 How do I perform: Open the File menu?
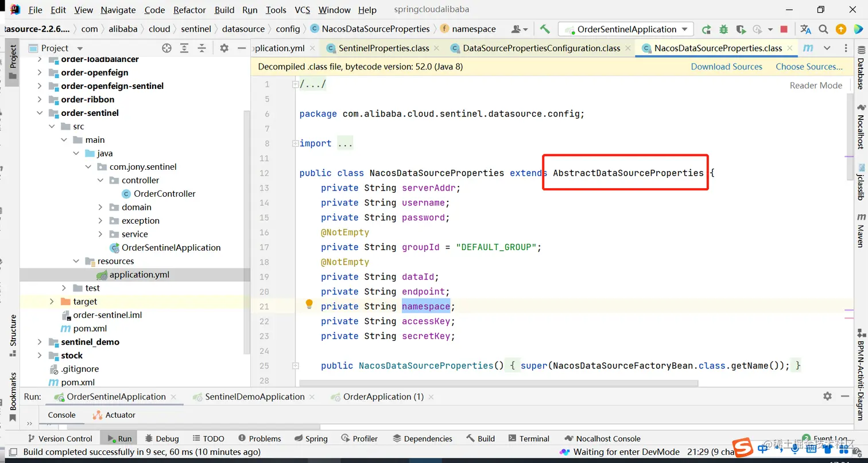pos(35,10)
